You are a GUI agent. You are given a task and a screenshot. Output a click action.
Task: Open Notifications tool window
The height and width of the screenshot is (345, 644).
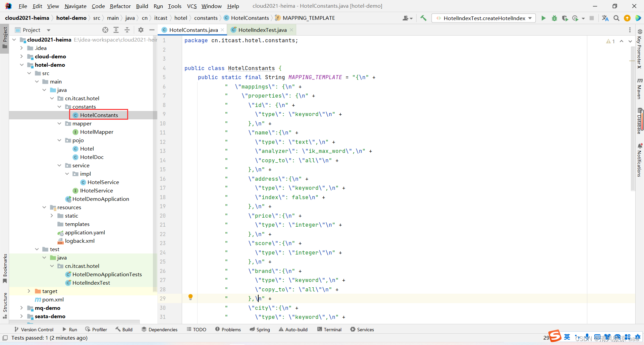[x=640, y=160]
